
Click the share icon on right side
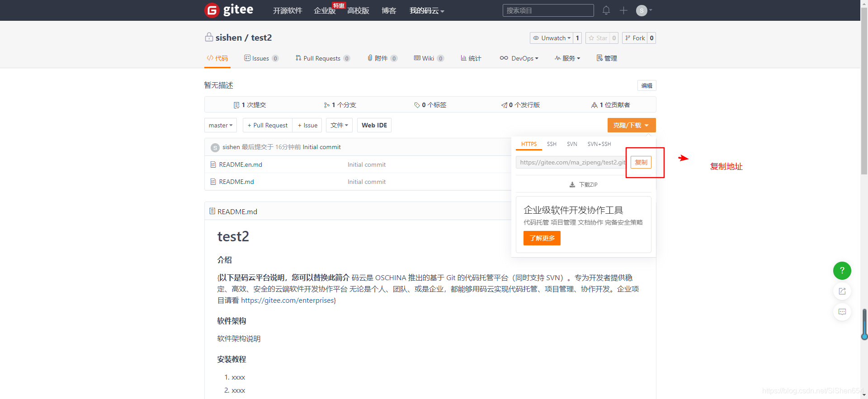click(842, 291)
